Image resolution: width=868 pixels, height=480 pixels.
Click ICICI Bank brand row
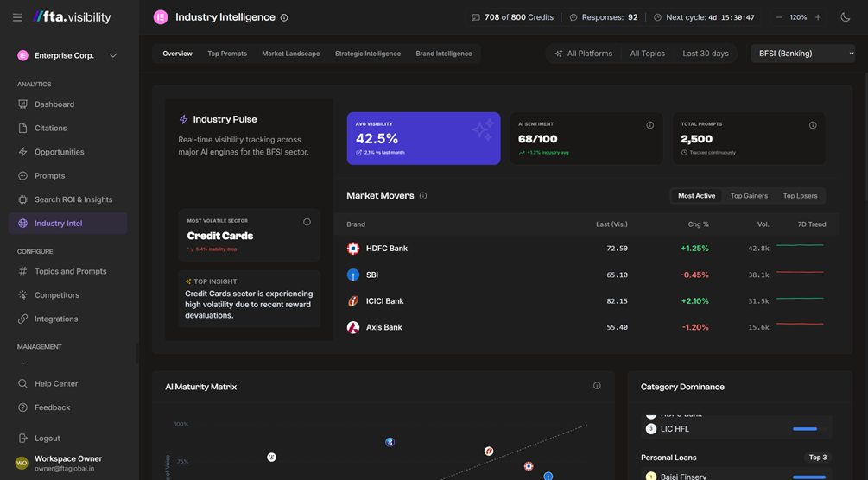click(x=586, y=301)
